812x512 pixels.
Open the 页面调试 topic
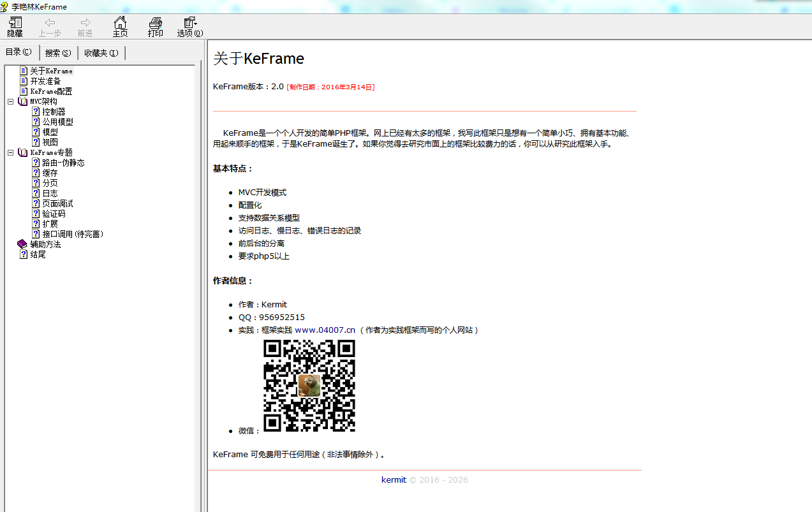(57, 203)
